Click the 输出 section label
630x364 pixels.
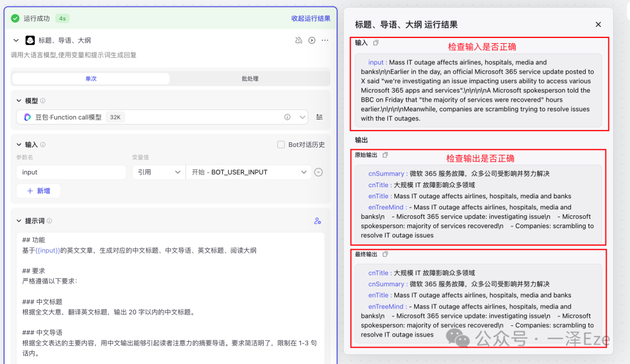coord(361,140)
